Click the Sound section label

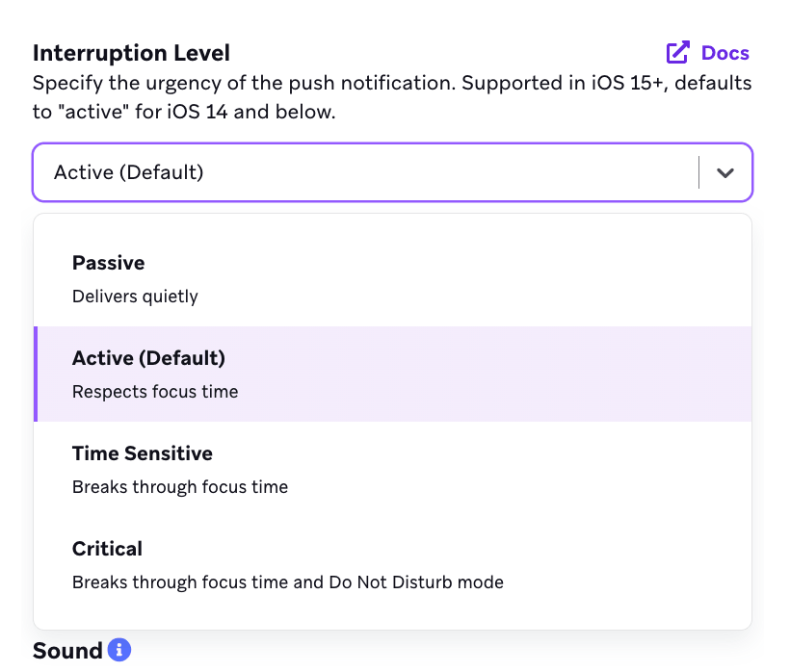click(x=67, y=651)
